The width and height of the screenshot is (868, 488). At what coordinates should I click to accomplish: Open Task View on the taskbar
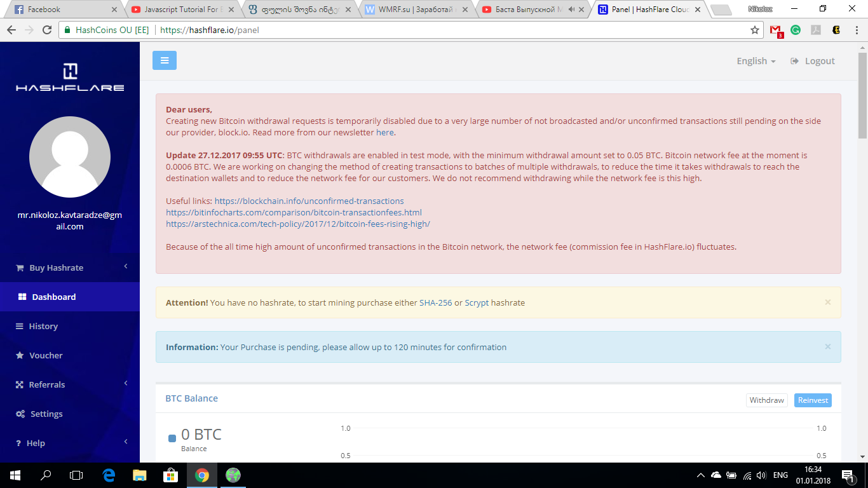click(x=76, y=475)
